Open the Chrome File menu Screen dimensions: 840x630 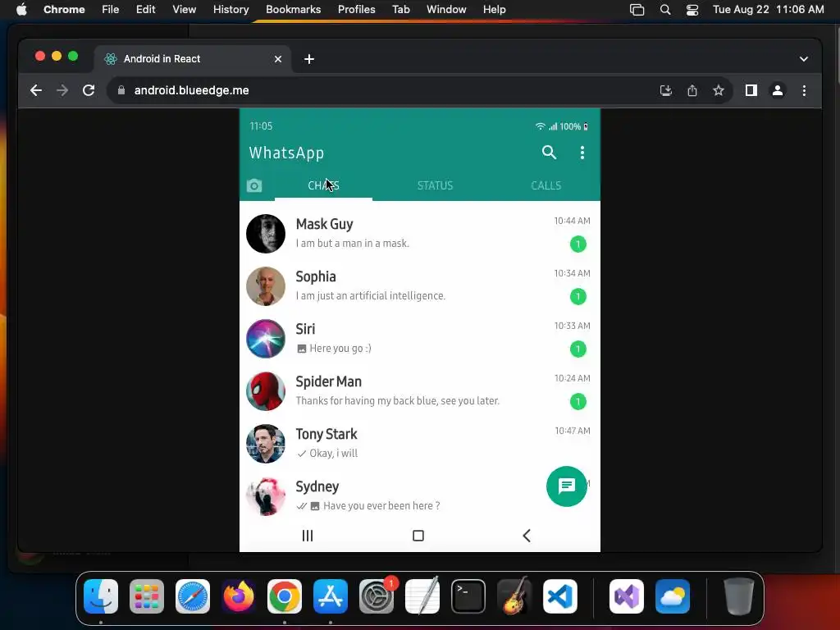pyautogui.click(x=111, y=10)
